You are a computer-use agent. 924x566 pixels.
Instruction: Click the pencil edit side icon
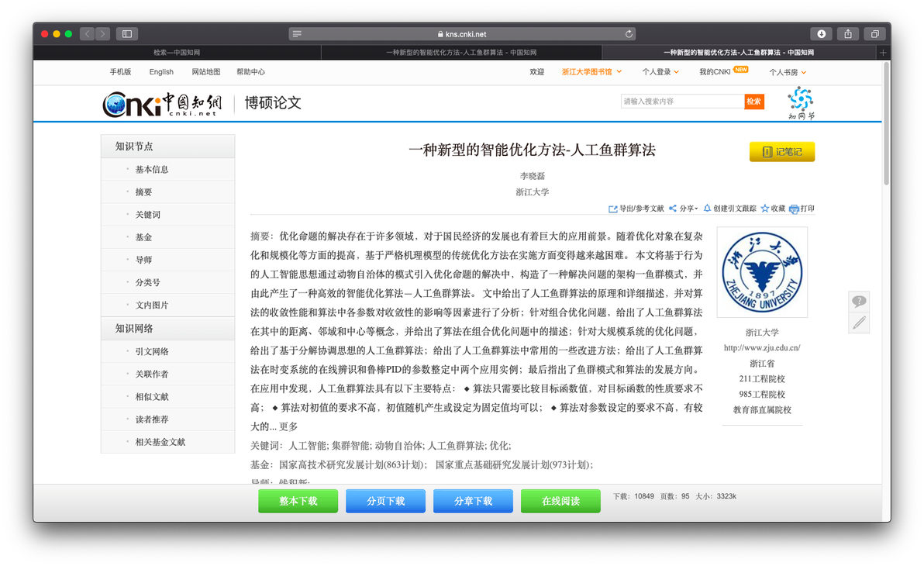click(859, 323)
